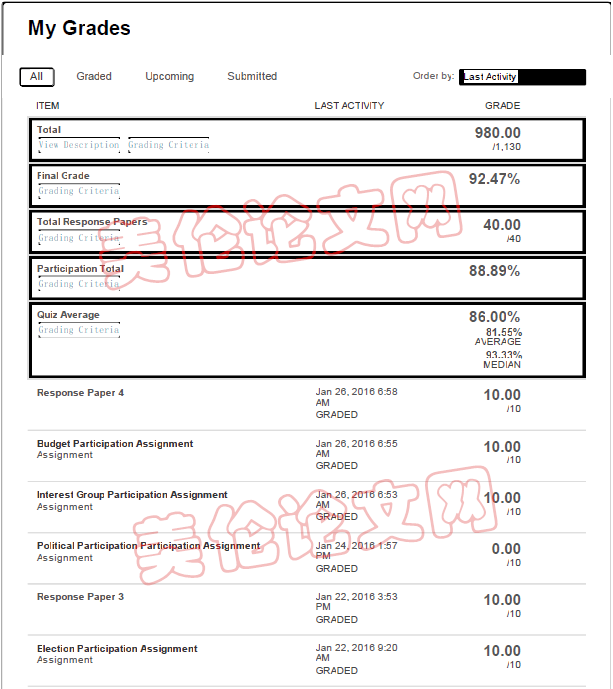Click Election Participation Assignment item
This screenshot has width=613, height=689.
[117, 649]
